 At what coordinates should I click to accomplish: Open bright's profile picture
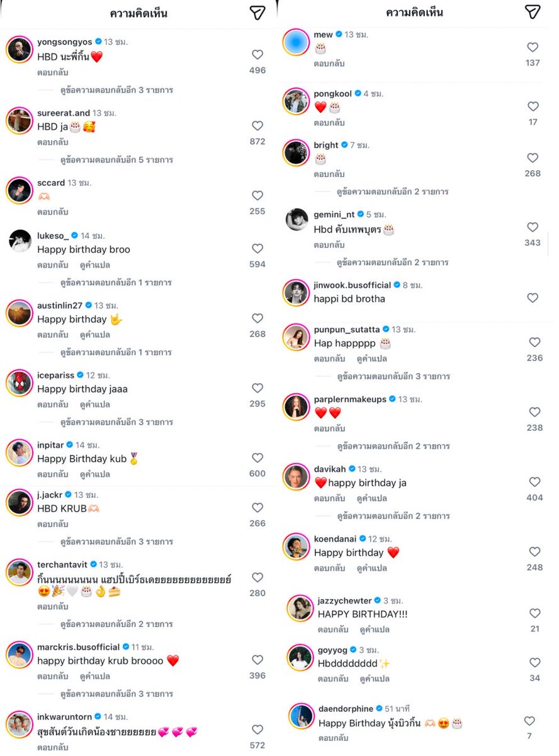[x=296, y=152]
